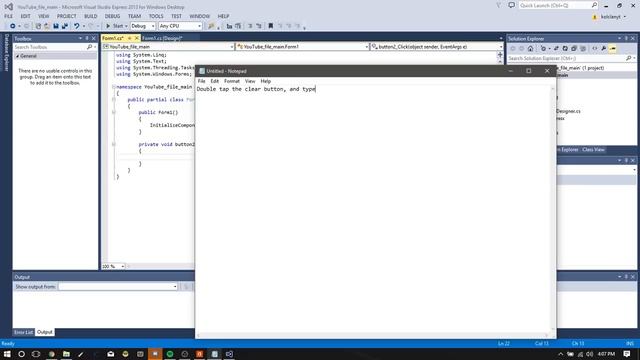
Task: Click the Find in Files toolbar icon
Action: pyautogui.click(x=211, y=26)
